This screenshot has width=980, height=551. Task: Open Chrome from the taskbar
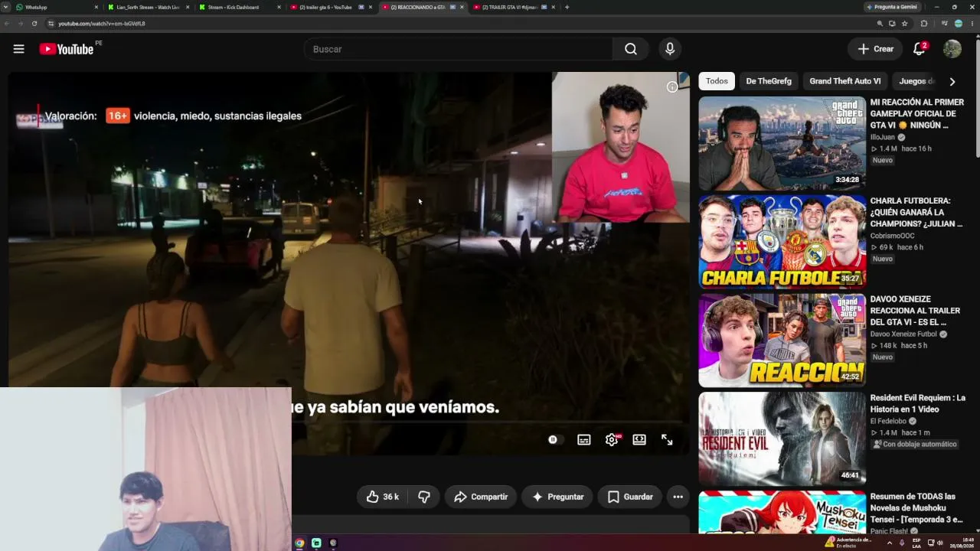click(x=299, y=543)
